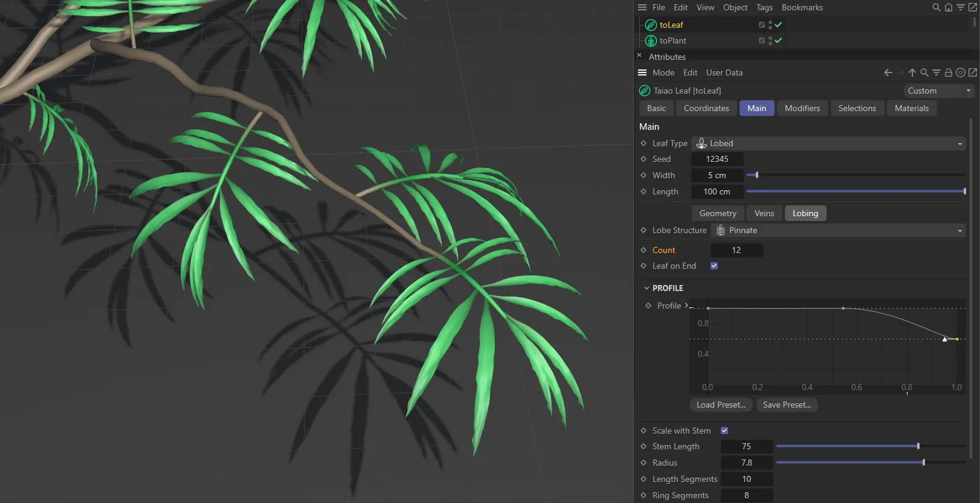Click the search icon in Object Manager

(x=936, y=7)
